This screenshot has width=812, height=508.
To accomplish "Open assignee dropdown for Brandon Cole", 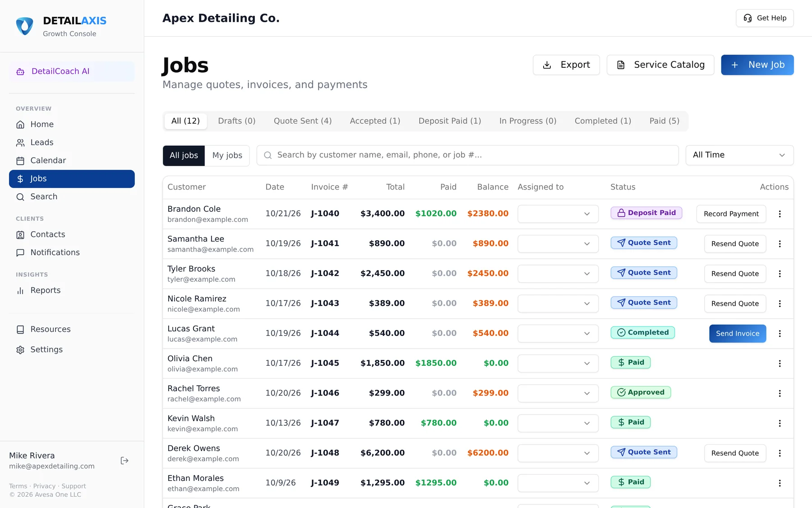I will 558,214.
